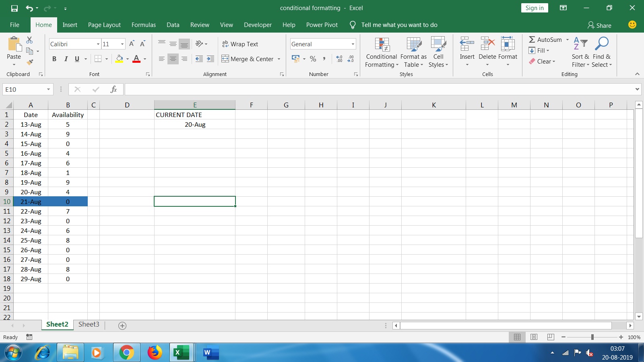Open the Developer ribbon tab
The width and height of the screenshot is (644, 362).
click(x=258, y=25)
